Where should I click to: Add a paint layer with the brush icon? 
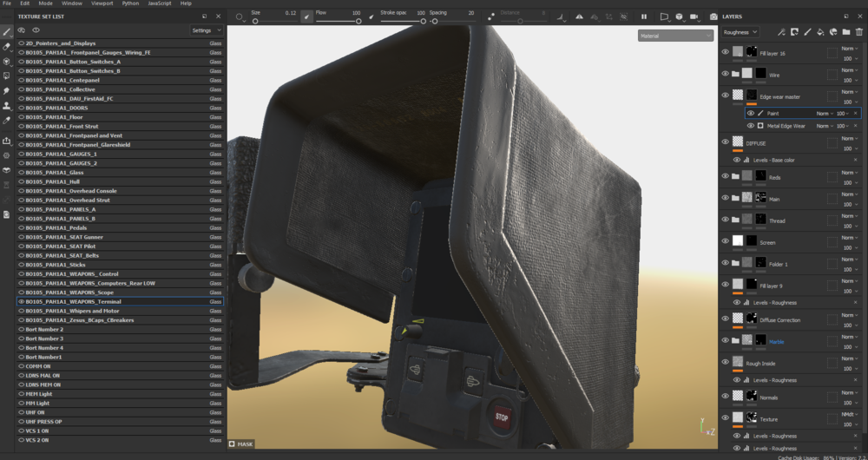[807, 32]
